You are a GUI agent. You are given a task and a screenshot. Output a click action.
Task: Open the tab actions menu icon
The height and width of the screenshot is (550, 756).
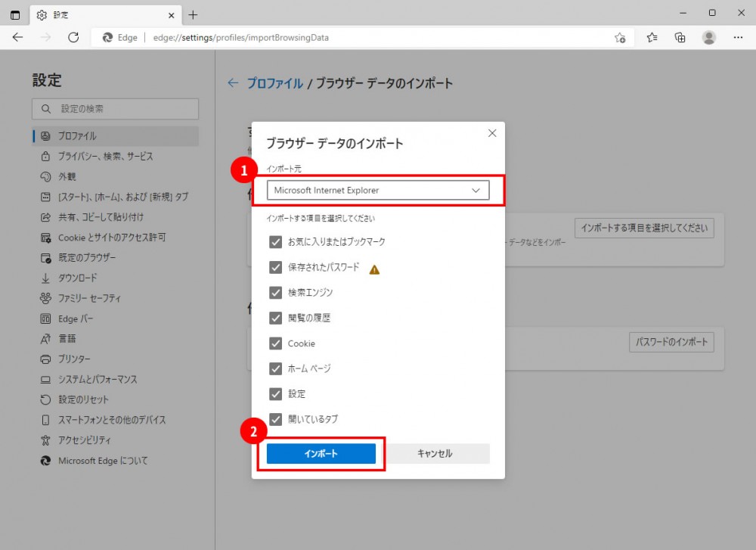[x=15, y=15]
